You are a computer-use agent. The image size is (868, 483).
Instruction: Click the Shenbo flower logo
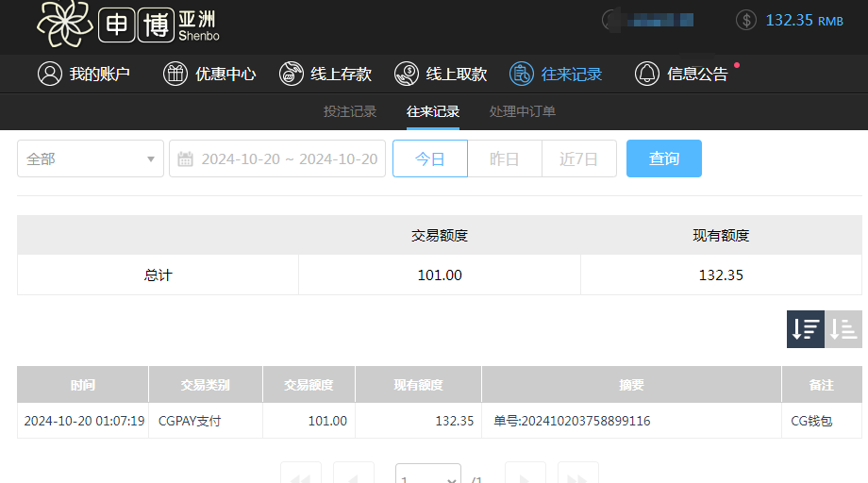coord(63,23)
